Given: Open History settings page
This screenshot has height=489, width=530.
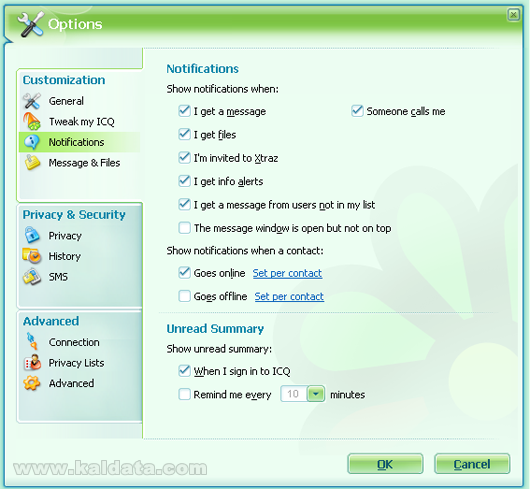Looking at the screenshot, I should click(65, 256).
